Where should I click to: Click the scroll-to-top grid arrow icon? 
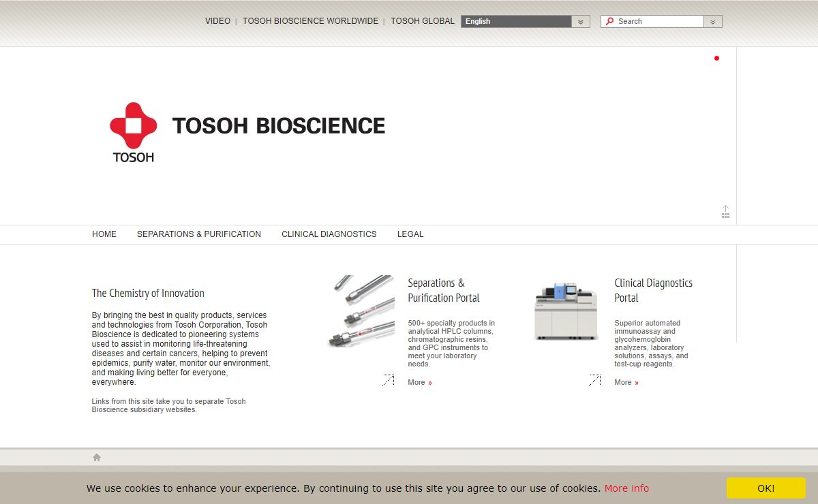(x=725, y=212)
